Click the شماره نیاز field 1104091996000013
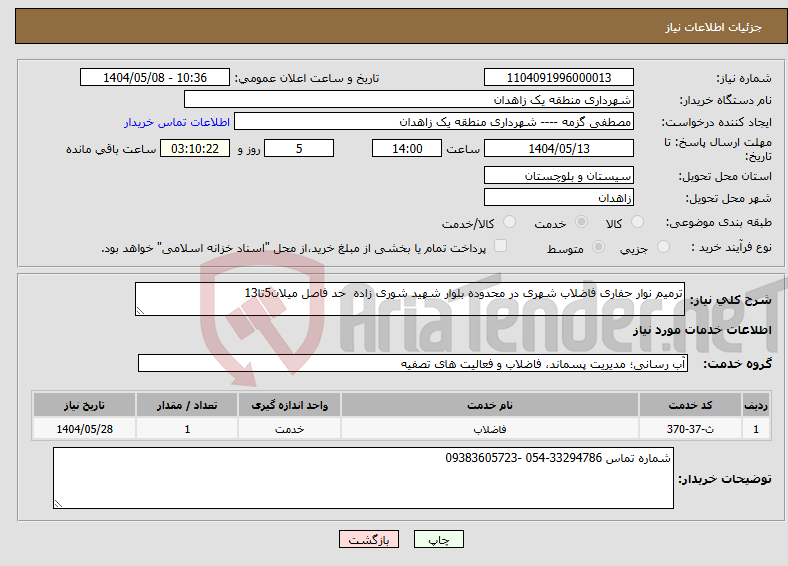Screen dimensions: 788x566 click(x=559, y=77)
